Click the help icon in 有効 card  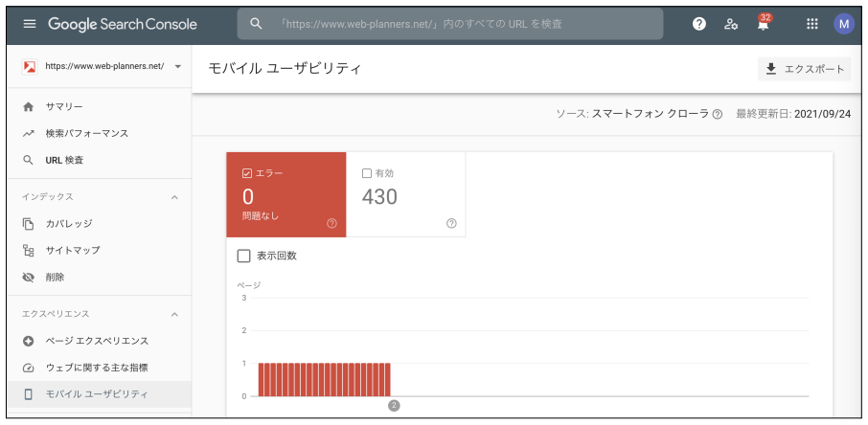[451, 223]
